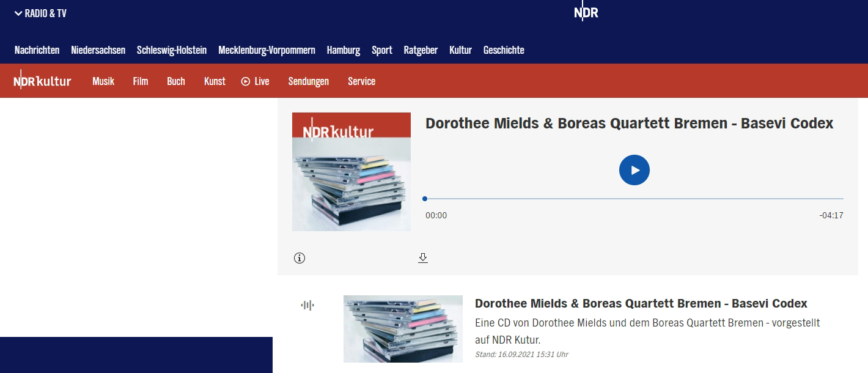
Task: Click the CD stack thumbnail in the player
Action: 351,172
